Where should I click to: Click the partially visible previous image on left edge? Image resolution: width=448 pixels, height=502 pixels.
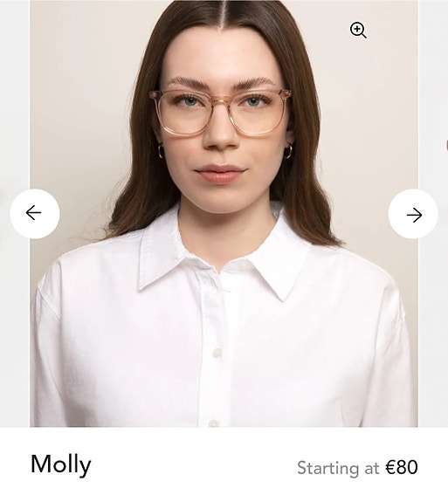point(14,214)
